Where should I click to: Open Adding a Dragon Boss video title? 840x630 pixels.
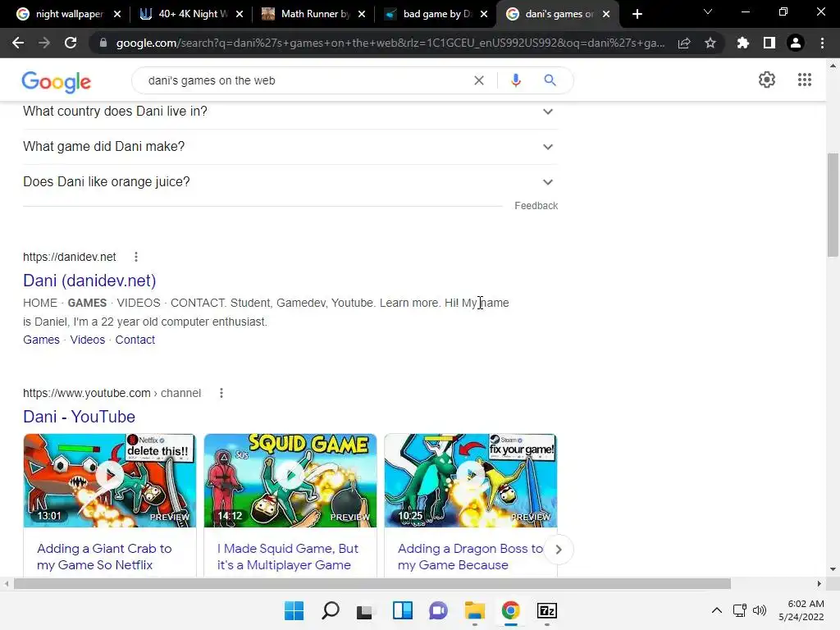[470, 557]
